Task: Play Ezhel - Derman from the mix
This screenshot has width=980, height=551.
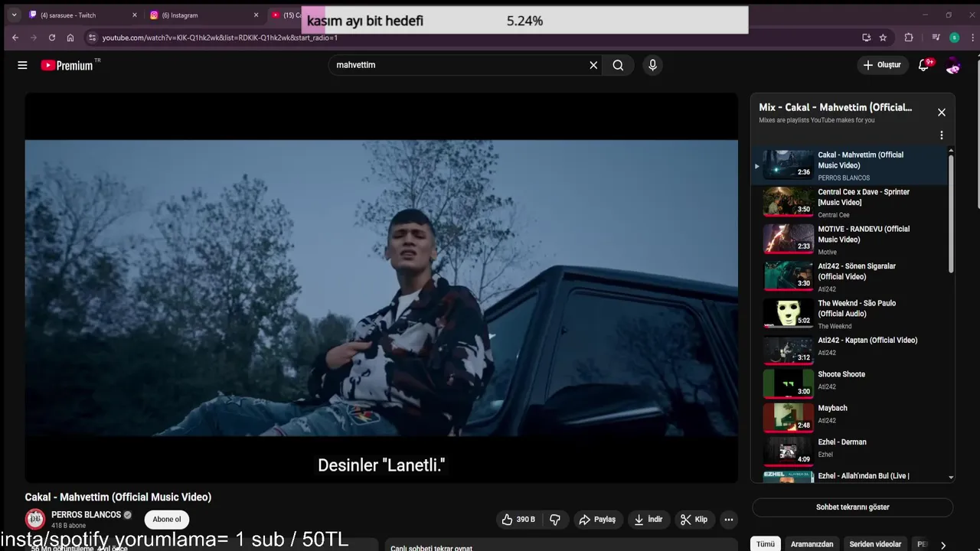Action: click(851, 450)
